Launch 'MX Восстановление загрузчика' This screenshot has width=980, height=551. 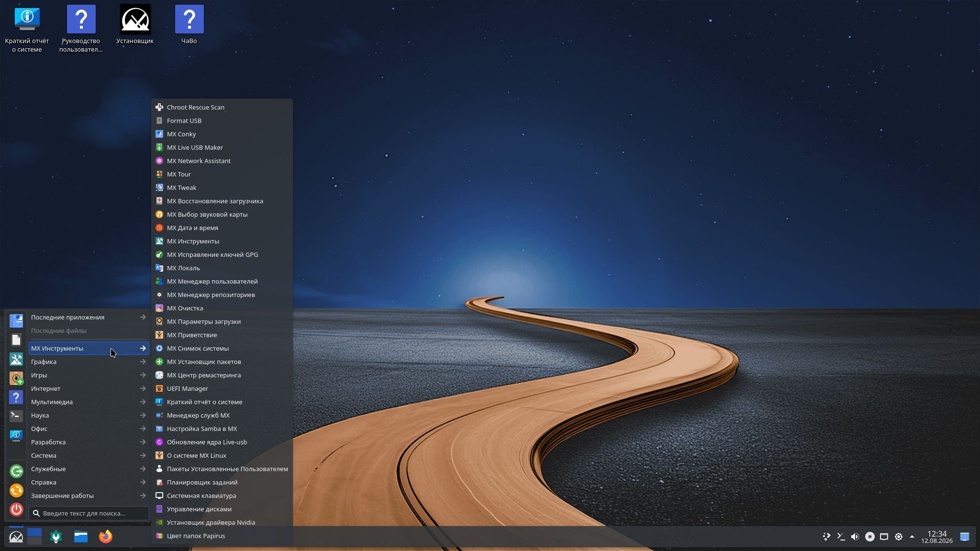pyautogui.click(x=222, y=201)
